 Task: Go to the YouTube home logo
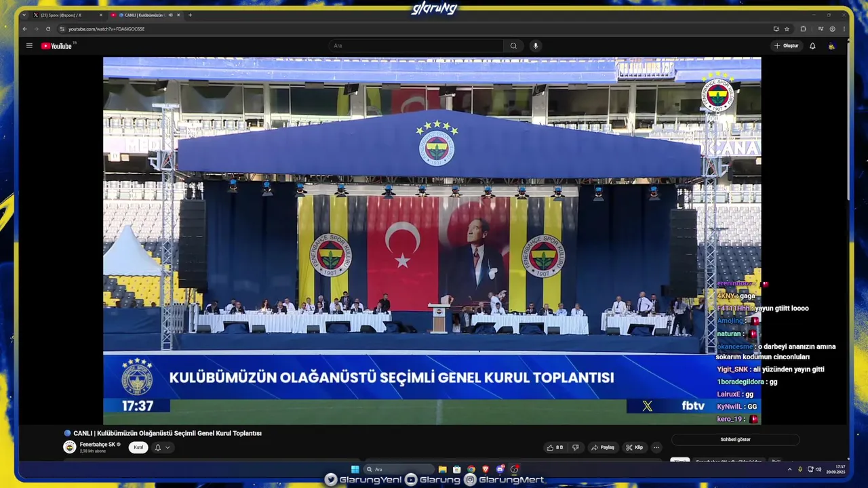coord(56,46)
